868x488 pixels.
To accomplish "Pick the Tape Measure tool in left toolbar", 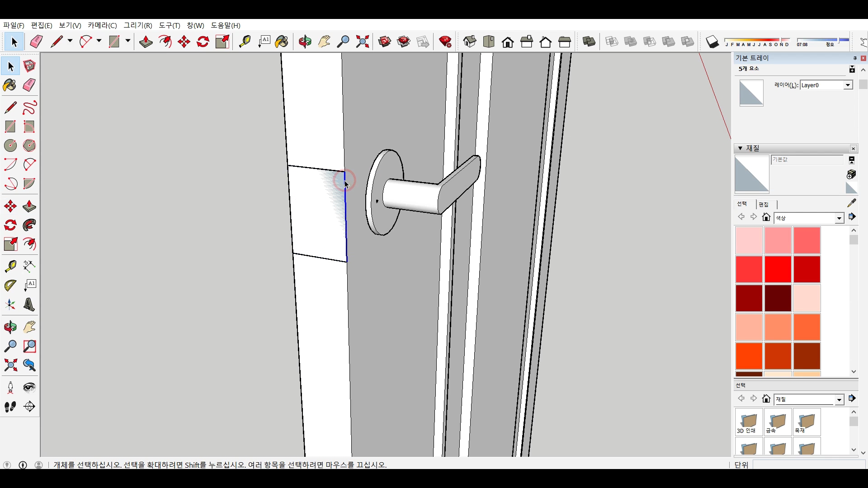I will [x=10, y=266].
